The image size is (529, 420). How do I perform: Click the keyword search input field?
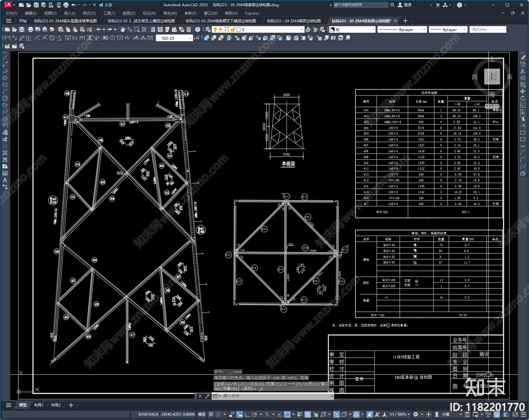(x=360, y=5)
